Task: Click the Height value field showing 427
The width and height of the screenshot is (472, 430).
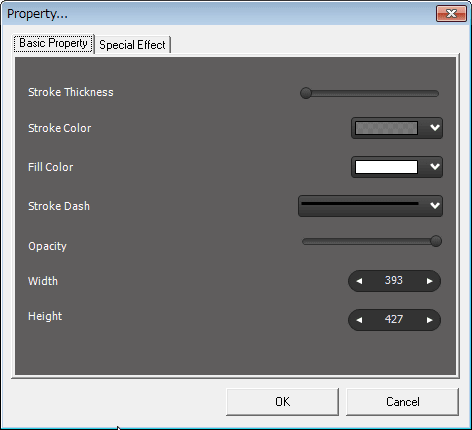Action: coord(394,319)
